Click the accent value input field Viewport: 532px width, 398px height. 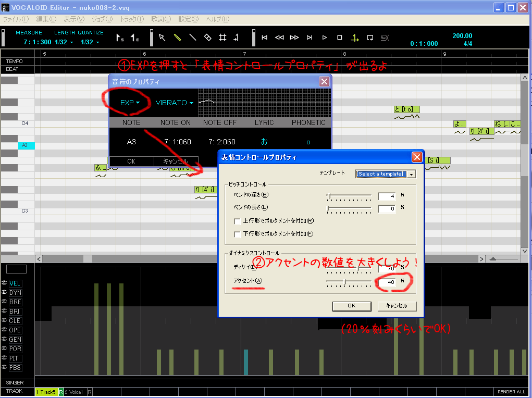(x=387, y=282)
